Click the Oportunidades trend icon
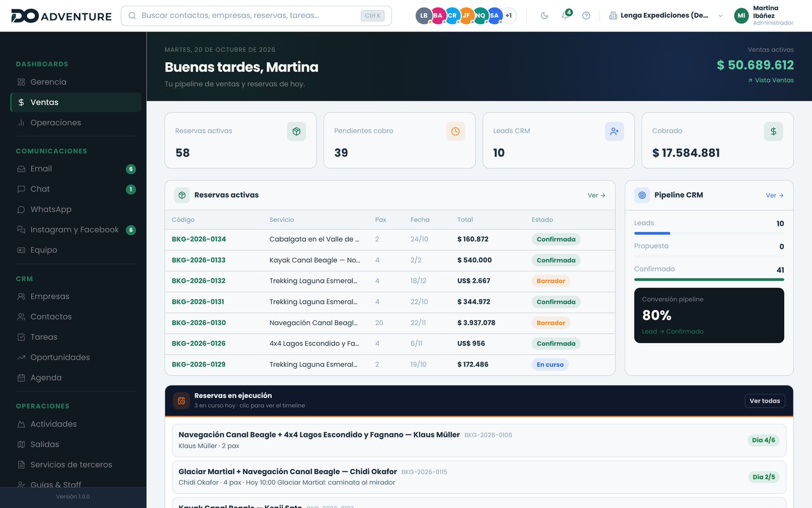Viewport: 812px width, 508px height. (x=21, y=357)
